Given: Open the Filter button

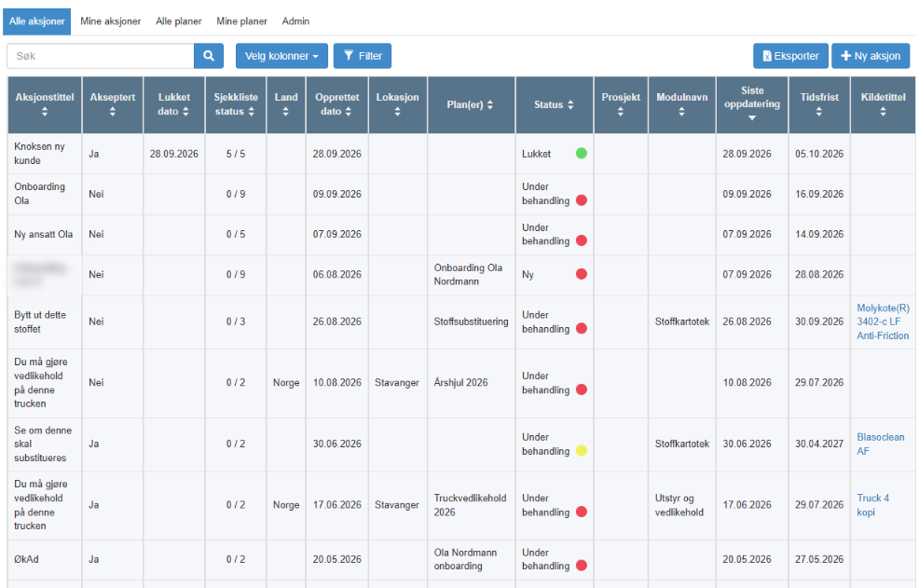Looking at the screenshot, I should click(363, 56).
